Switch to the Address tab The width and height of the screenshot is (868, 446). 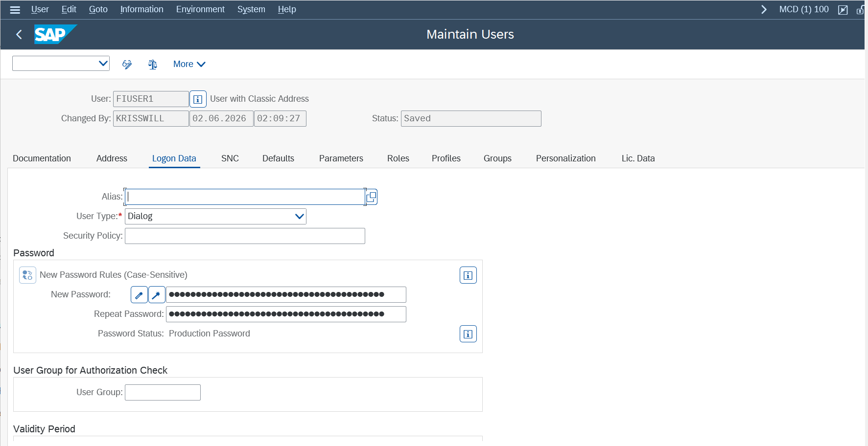click(112, 158)
